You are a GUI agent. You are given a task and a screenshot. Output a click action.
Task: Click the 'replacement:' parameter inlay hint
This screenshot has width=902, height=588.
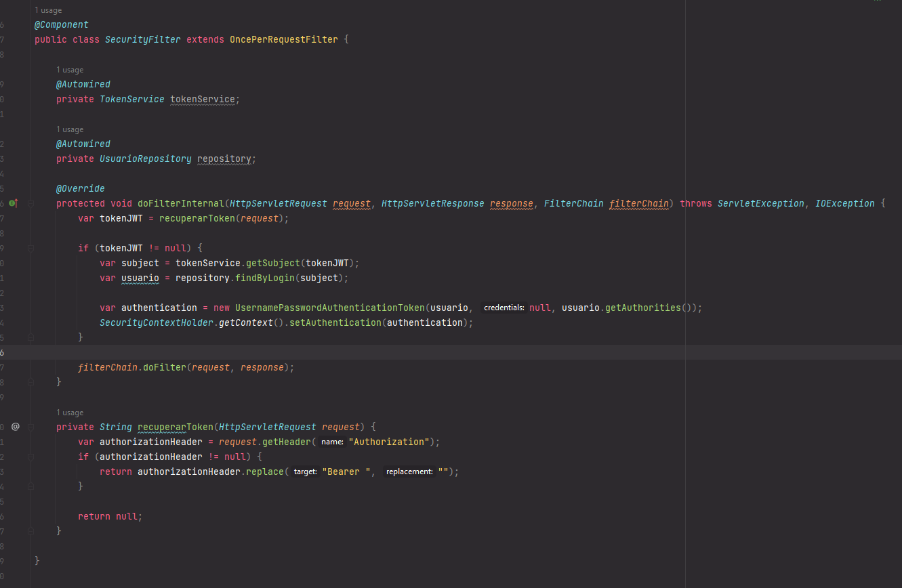(409, 471)
